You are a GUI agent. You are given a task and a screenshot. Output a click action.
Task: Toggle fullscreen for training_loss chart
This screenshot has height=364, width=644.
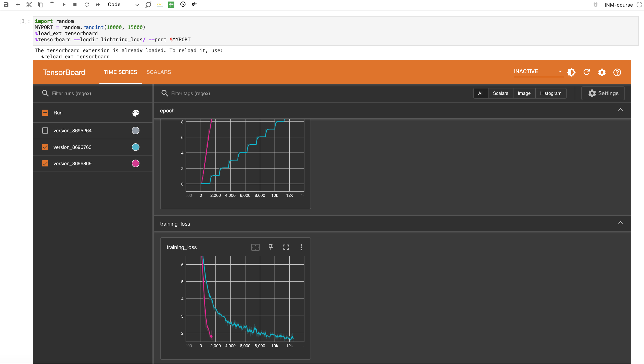coord(286,247)
